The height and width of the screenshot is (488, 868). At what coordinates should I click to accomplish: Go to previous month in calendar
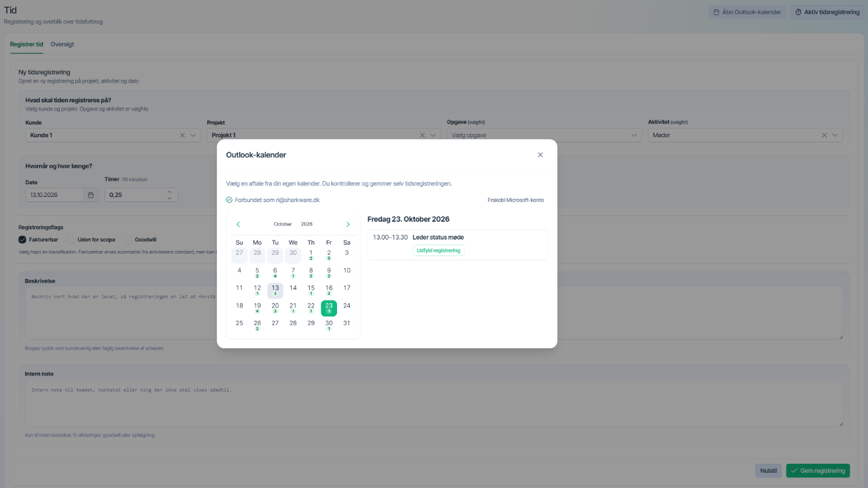click(238, 224)
